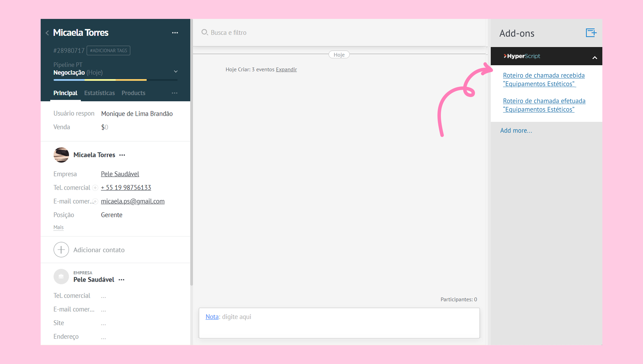Switch to the Estatísticas tab
This screenshot has height=364, width=643.
point(99,93)
